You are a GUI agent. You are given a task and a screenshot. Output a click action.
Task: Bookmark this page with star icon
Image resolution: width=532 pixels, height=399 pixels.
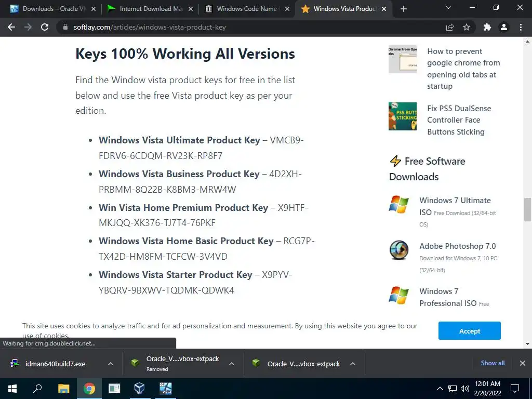(467, 27)
